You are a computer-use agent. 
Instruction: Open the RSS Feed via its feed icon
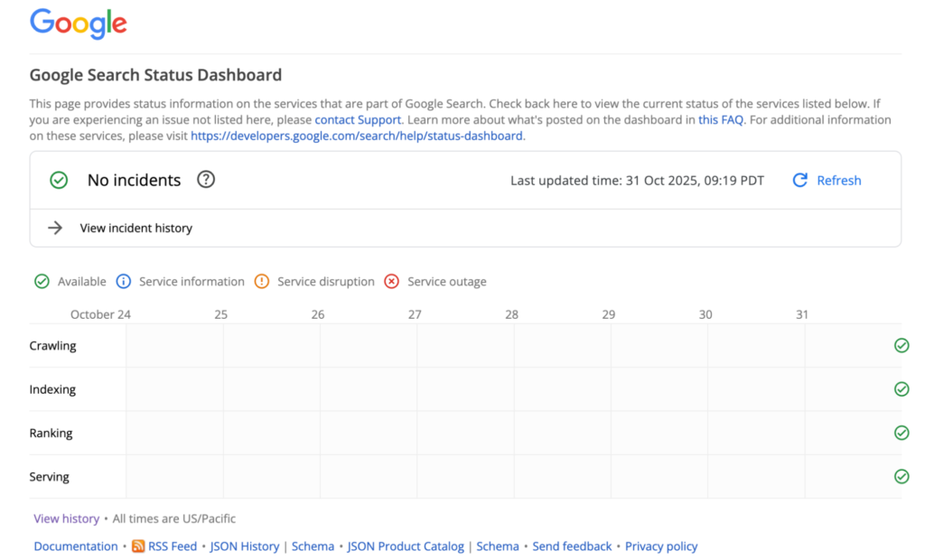[x=137, y=546]
